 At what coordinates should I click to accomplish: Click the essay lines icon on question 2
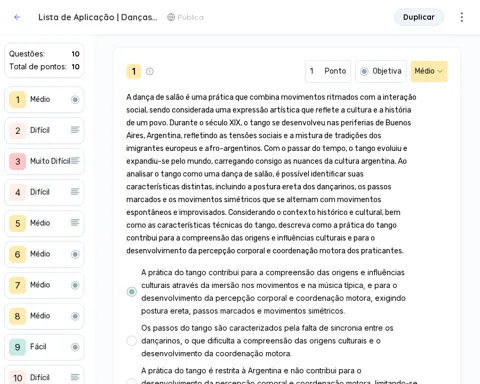pyautogui.click(x=75, y=130)
